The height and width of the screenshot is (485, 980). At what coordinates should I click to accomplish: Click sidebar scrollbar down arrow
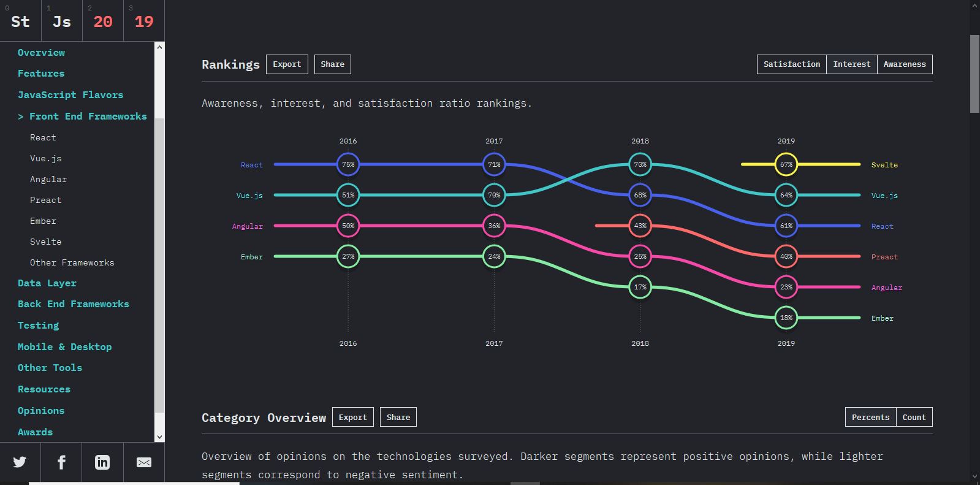(159, 437)
